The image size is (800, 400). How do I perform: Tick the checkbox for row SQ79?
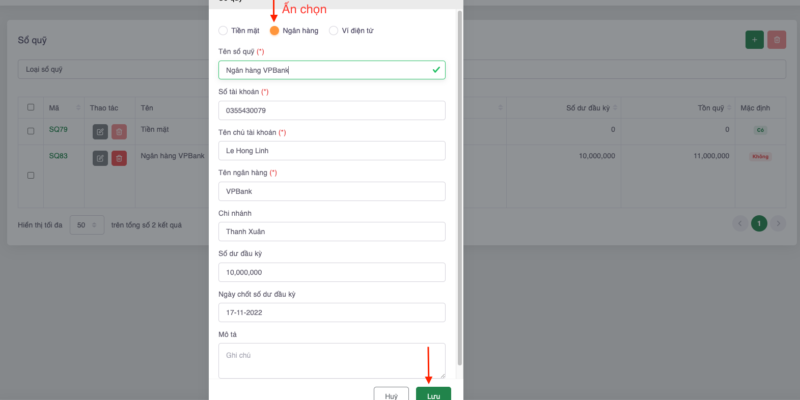(x=31, y=131)
